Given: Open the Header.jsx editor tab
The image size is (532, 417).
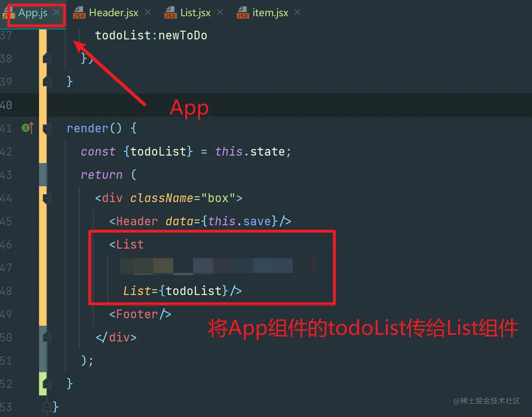Looking at the screenshot, I should [113, 13].
